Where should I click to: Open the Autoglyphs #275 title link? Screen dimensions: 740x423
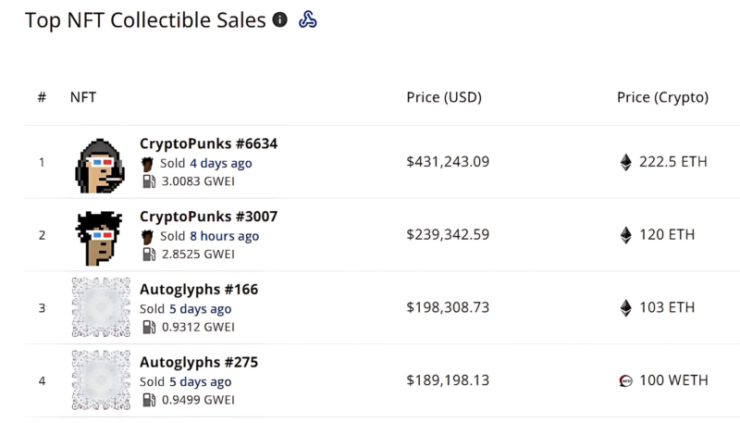pos(199,362)
